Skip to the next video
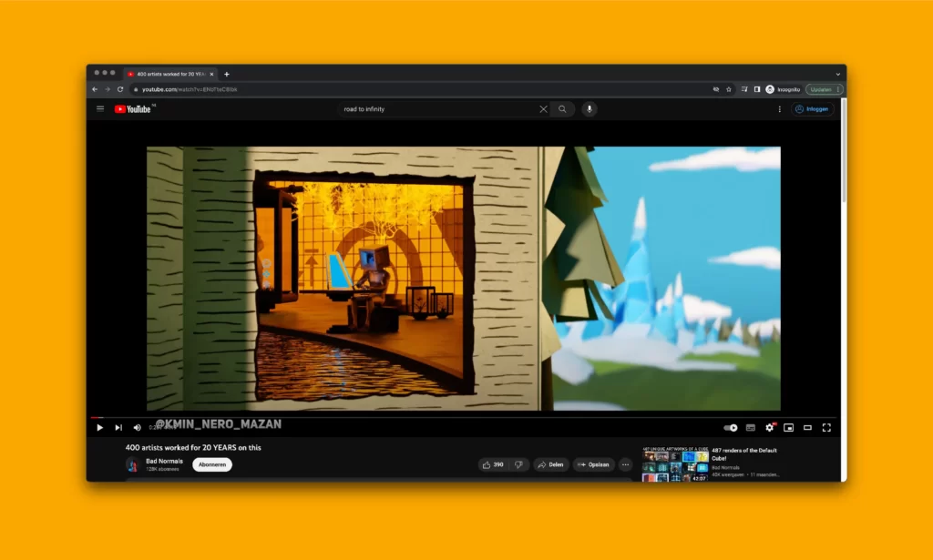933x560 pixels. 118,427
